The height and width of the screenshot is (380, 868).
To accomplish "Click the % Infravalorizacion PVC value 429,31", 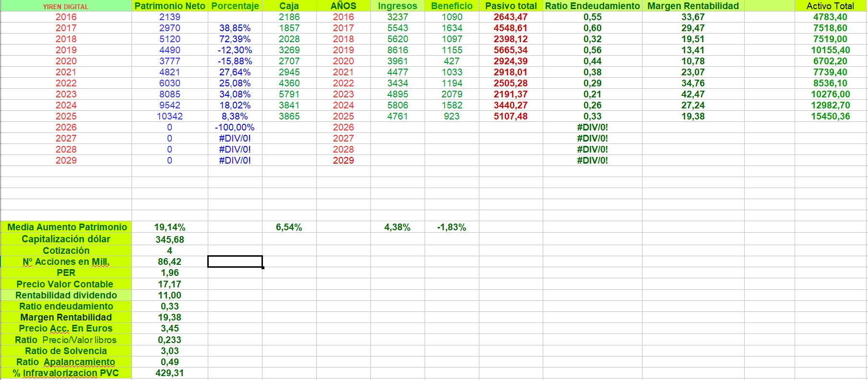I will point(169,373).
